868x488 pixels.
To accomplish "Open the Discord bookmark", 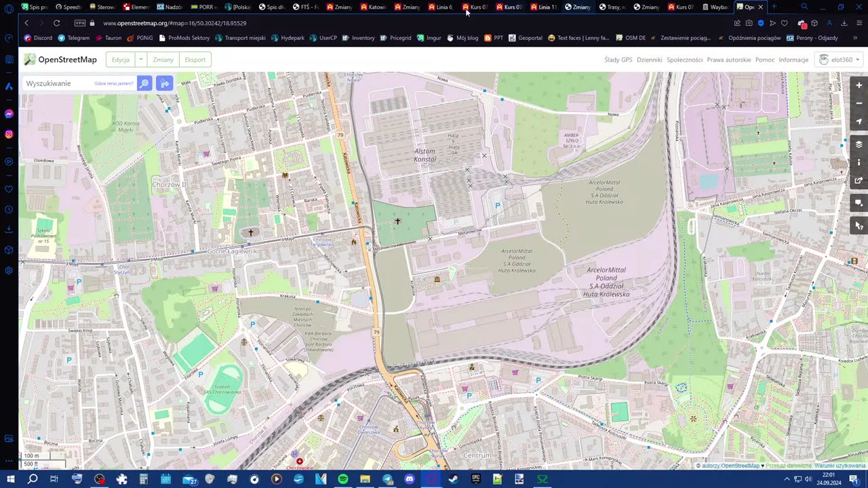I will (39, 38).
